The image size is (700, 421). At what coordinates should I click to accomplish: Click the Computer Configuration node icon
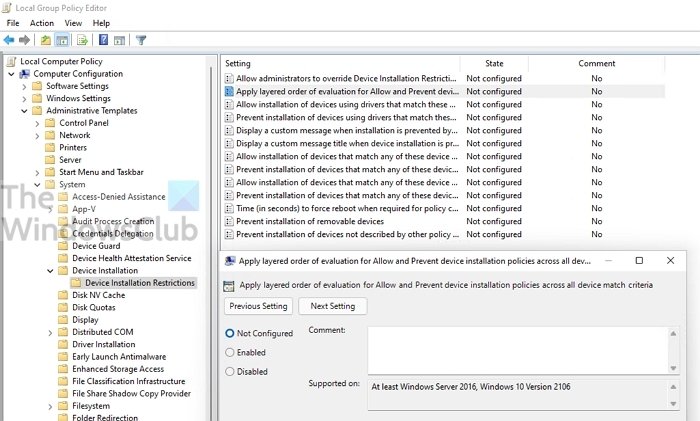click(25, 74)
